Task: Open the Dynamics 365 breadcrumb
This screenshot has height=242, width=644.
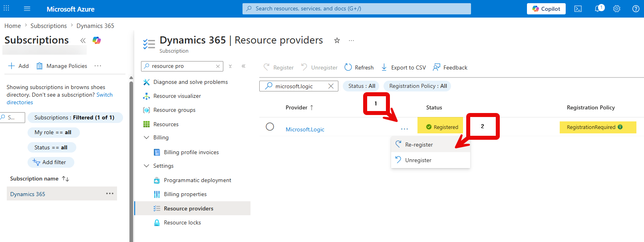Action: [95, 26]
